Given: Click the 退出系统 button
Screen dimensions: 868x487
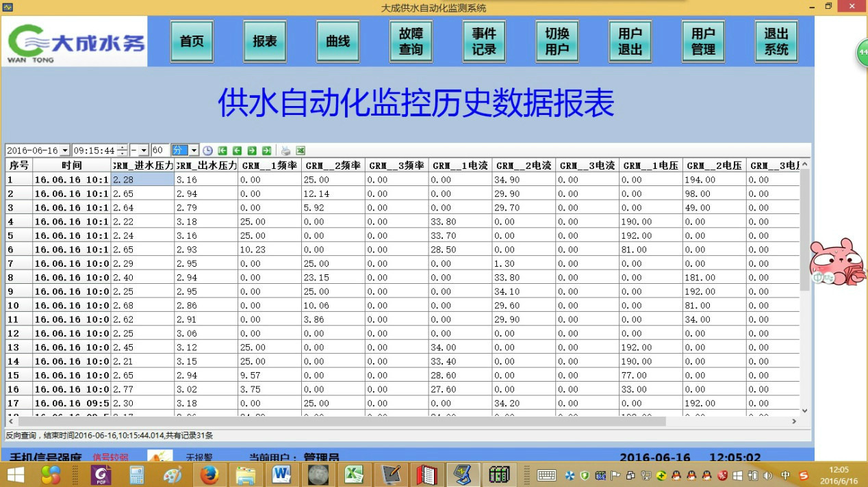Looking at the screenshot, I should [x=776, y=42].
